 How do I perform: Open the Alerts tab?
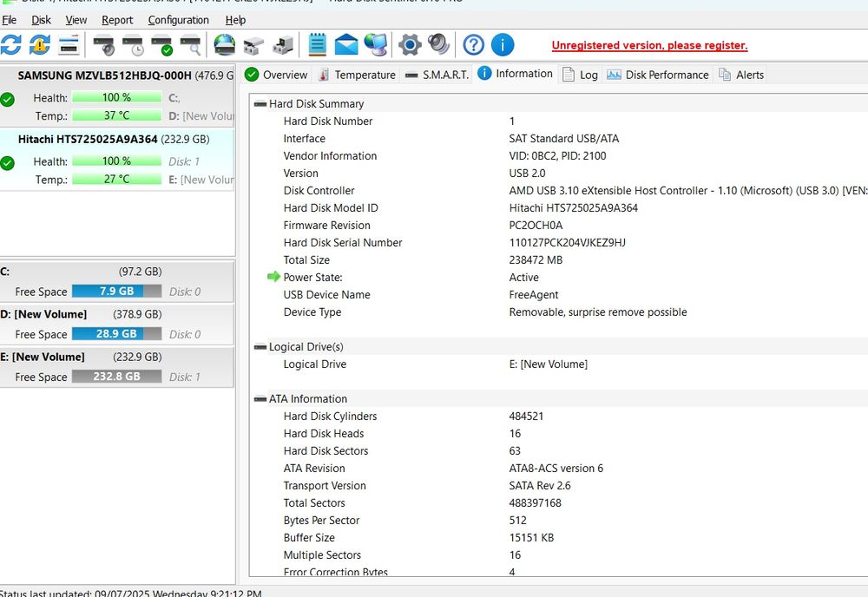point(741,75)
